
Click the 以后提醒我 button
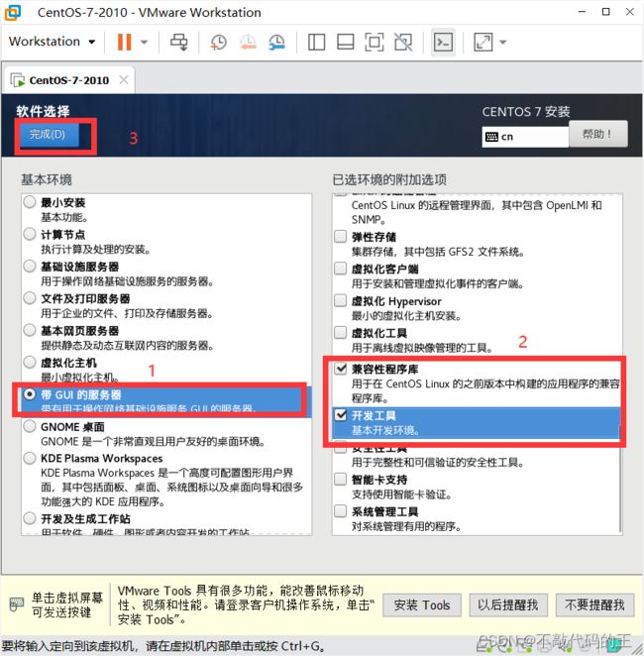508,604
